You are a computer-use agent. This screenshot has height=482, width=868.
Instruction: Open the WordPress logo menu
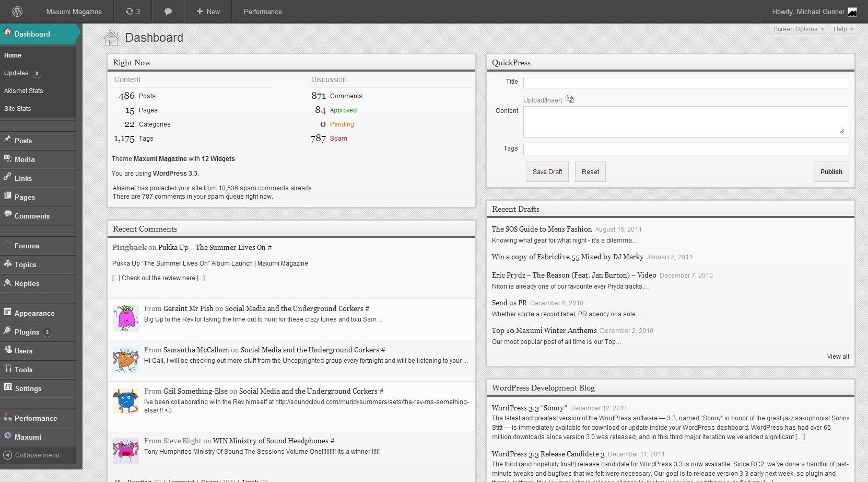click(x=17, y=11)
